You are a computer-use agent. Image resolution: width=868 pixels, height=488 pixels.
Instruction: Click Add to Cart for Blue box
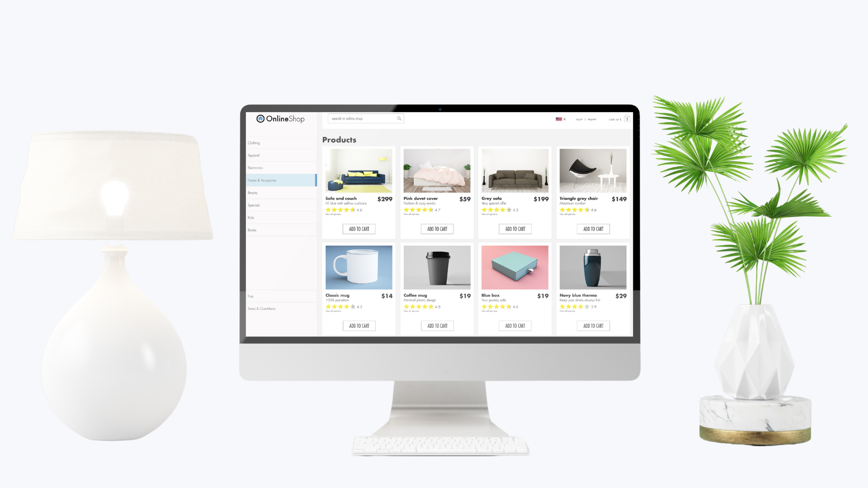point(515,325)
